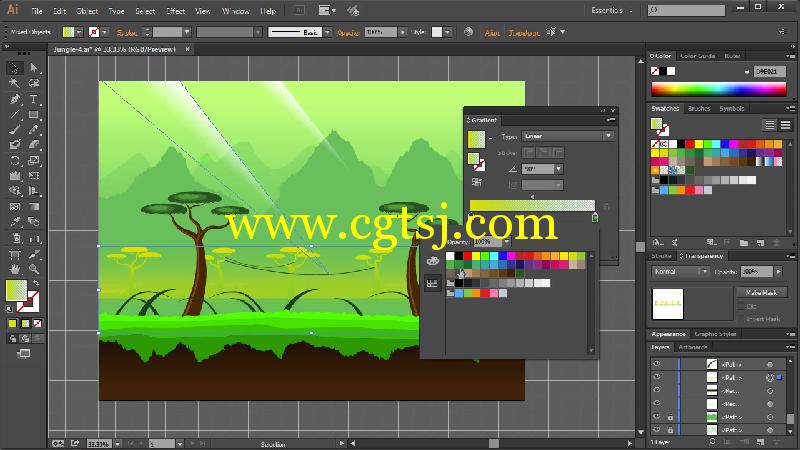The width and height of the screenshot is (800, 450).
Task: Open the gradient Type Linear dropdown
Action: [567, 136]
